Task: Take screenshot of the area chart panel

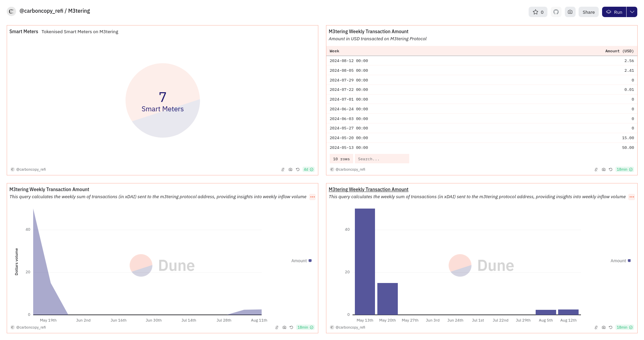Action: coord(284,328)
